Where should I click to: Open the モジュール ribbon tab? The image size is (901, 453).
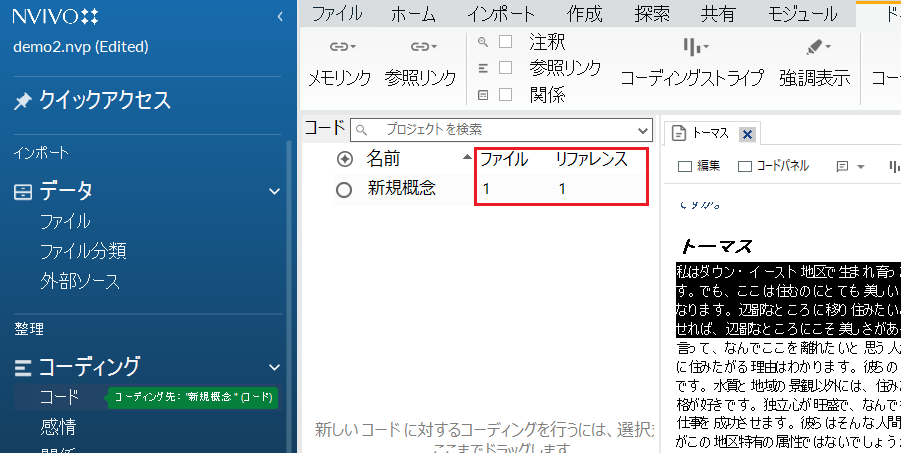803,13
